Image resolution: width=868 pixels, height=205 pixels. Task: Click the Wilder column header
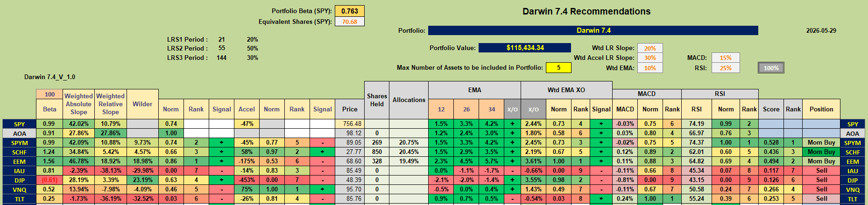point(142,104)
